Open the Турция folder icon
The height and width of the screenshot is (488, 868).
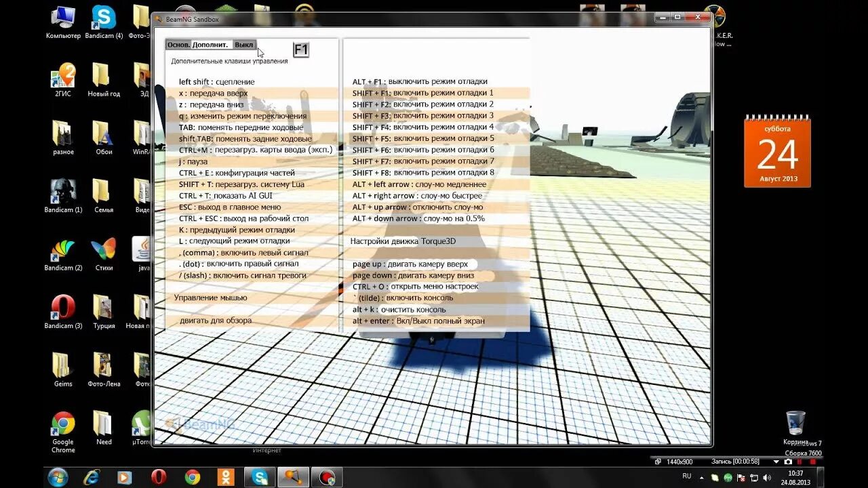click(103, 312)
